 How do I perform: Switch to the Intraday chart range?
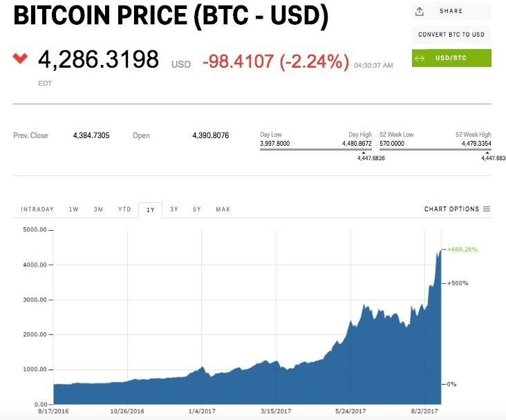(37, 209)
